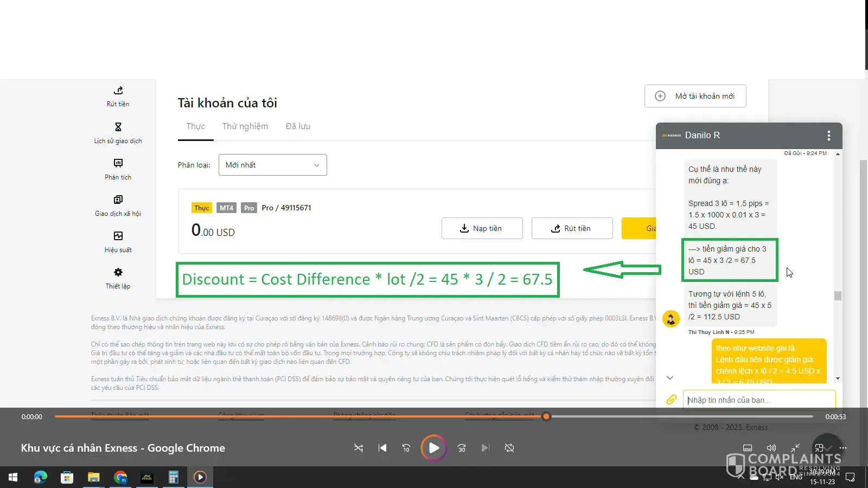Click the video seek bar thumb
The height and width of the screenshot is (488, 868).
546,416
